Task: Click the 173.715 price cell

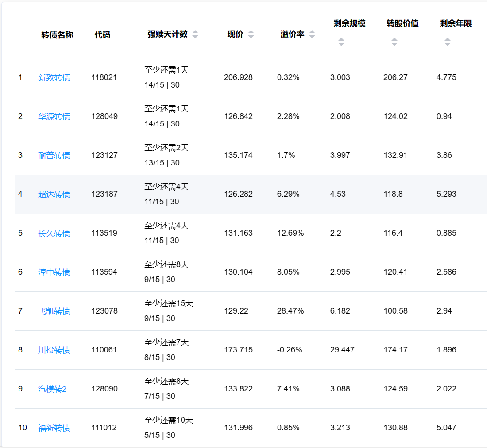Action: [238, 350]
